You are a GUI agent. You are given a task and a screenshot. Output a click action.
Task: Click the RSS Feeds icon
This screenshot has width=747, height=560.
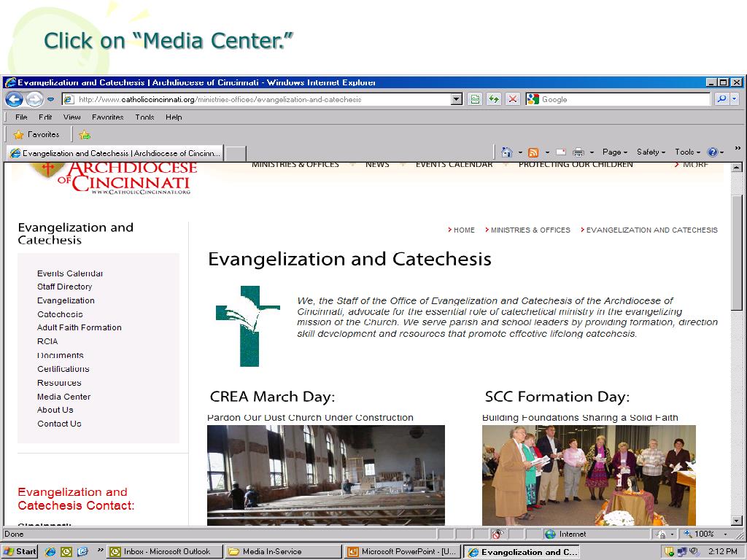[533, 152]
